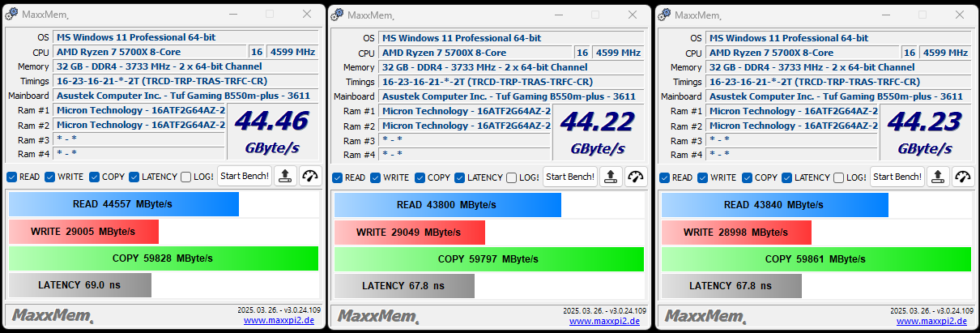Enable LOG! checkbox in the middle window
The height and width of the screenshot is (333, 980).
(x=512, y=177)
